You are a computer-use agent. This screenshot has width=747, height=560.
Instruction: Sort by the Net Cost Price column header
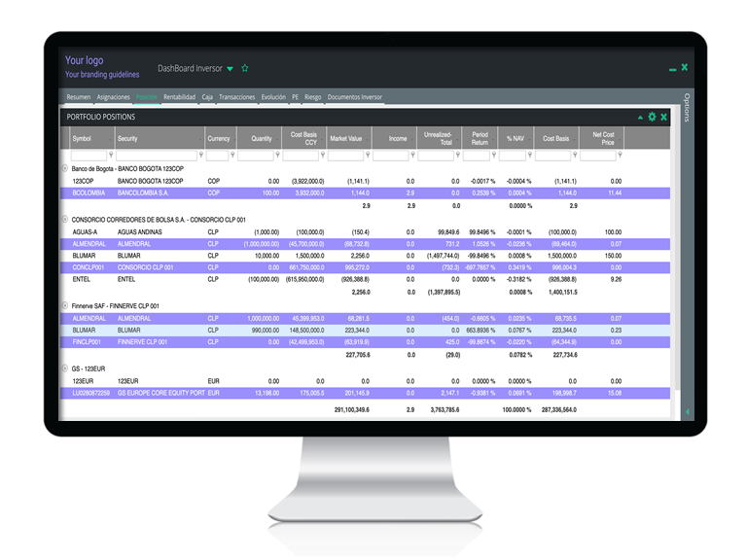[x=602, y=139]
